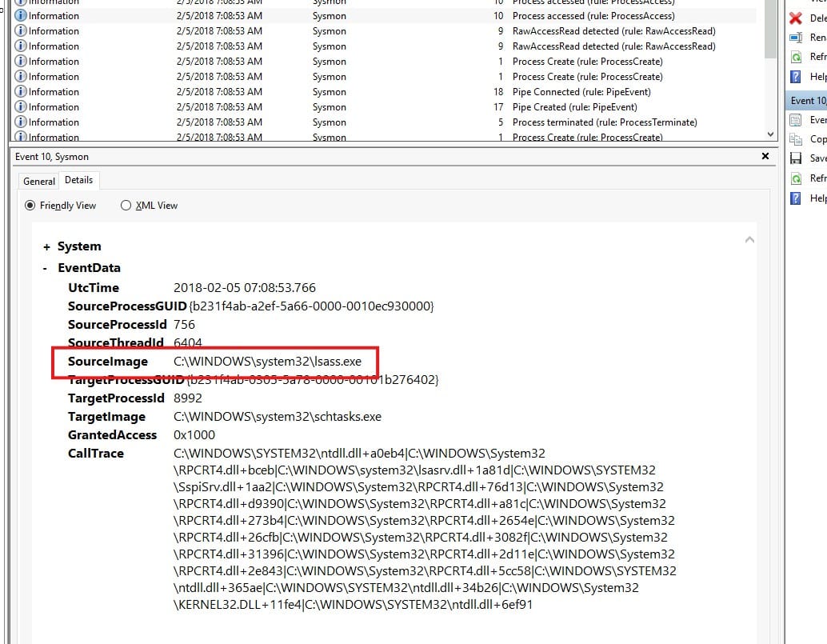Click the TargetProcessGUID value

[x=313, y=380]
